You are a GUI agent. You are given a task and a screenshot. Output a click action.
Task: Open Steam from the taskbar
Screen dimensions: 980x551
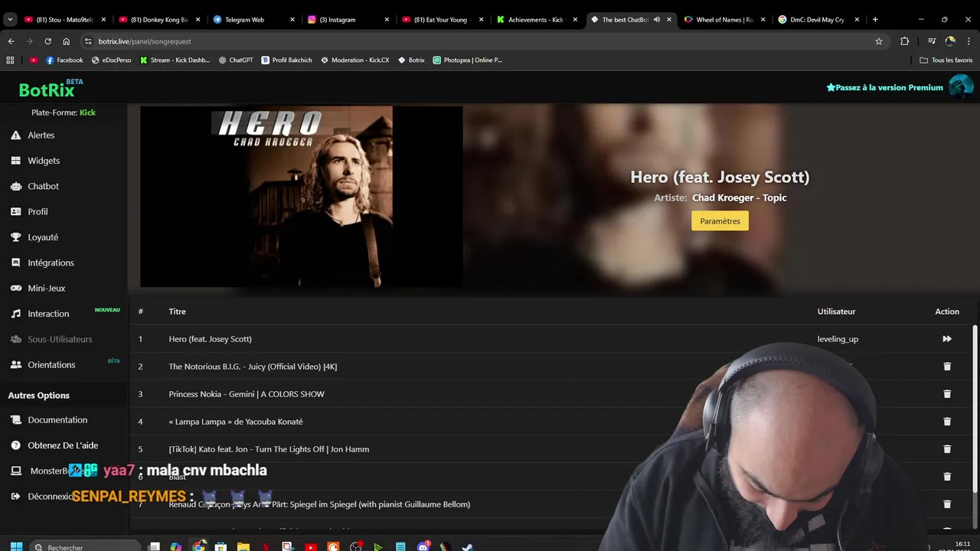tap(467, 546)
